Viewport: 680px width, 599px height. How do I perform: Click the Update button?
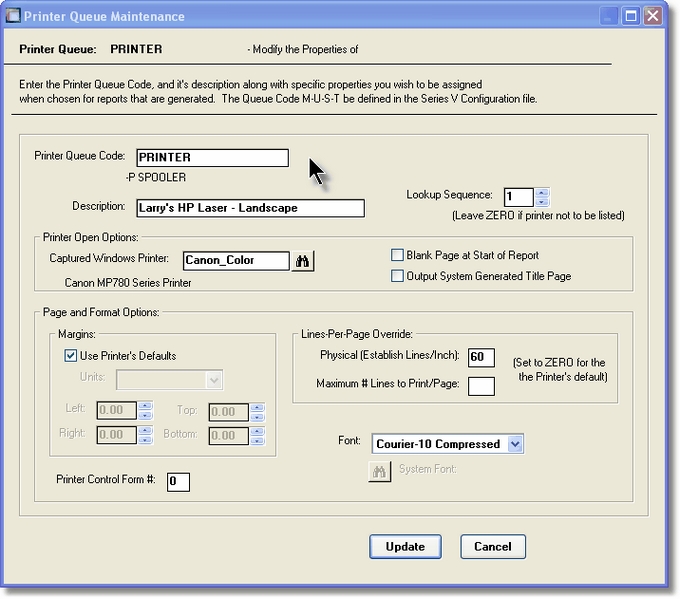click(405, 547)
